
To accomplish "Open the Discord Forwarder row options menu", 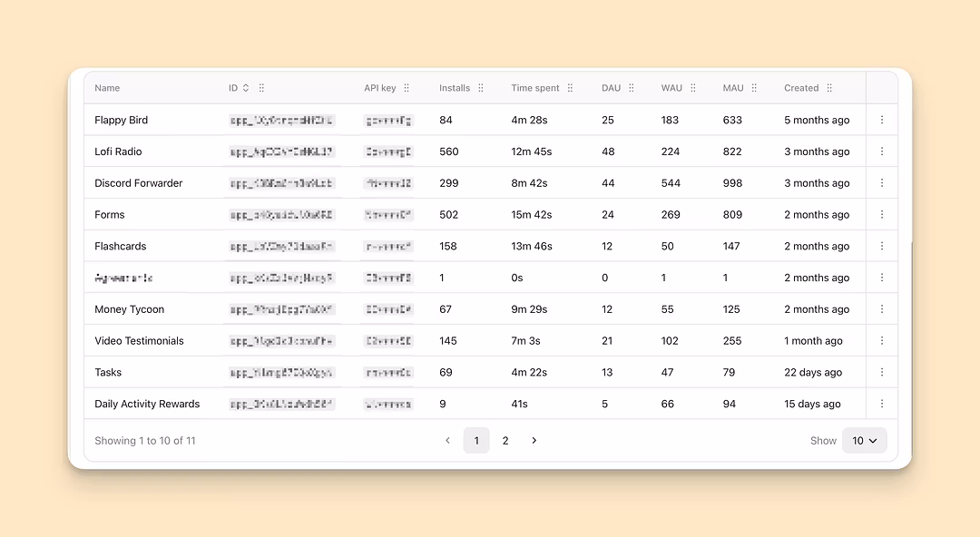I will pos(881,183).
